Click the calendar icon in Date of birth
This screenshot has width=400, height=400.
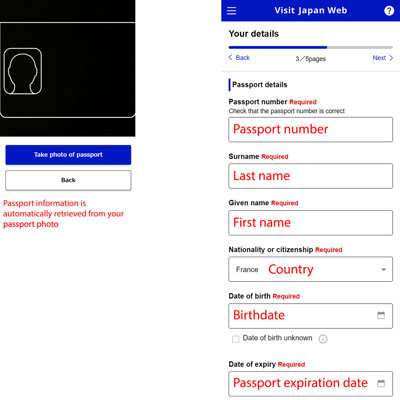pos(381,315)
